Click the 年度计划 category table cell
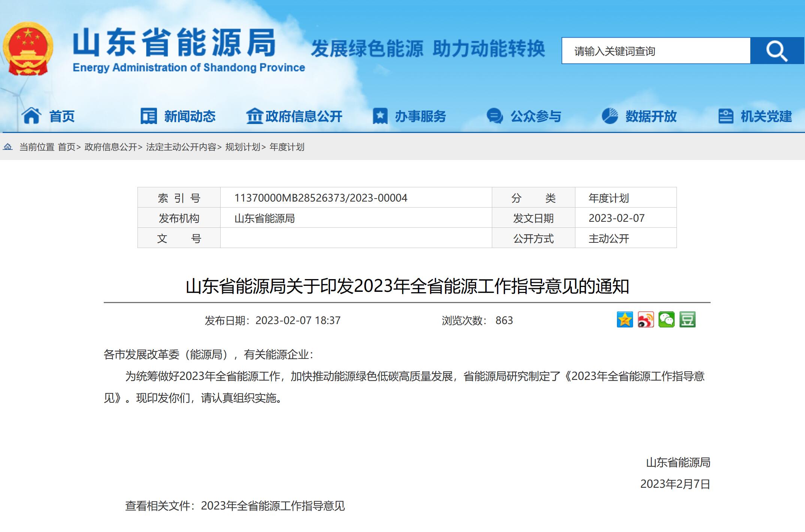This screenshot has width=805, height=532. tap(626, 197)
